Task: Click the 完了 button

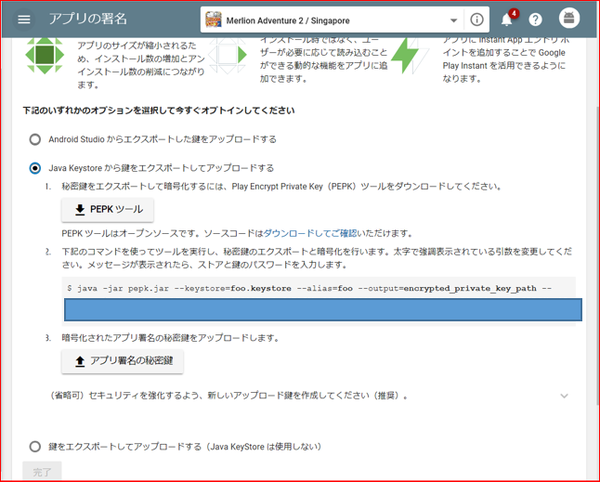Action: click(42, 472)
